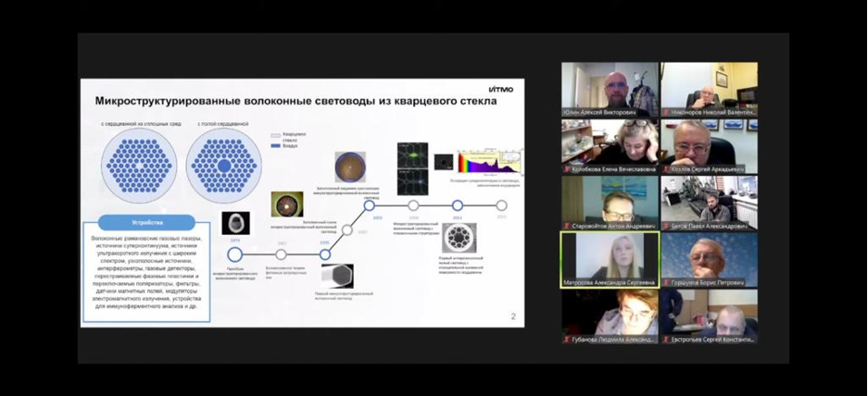Click muted mic icon beside Белов Павел
The width and height of the screenshot is (868, 396).
point(666,226)
